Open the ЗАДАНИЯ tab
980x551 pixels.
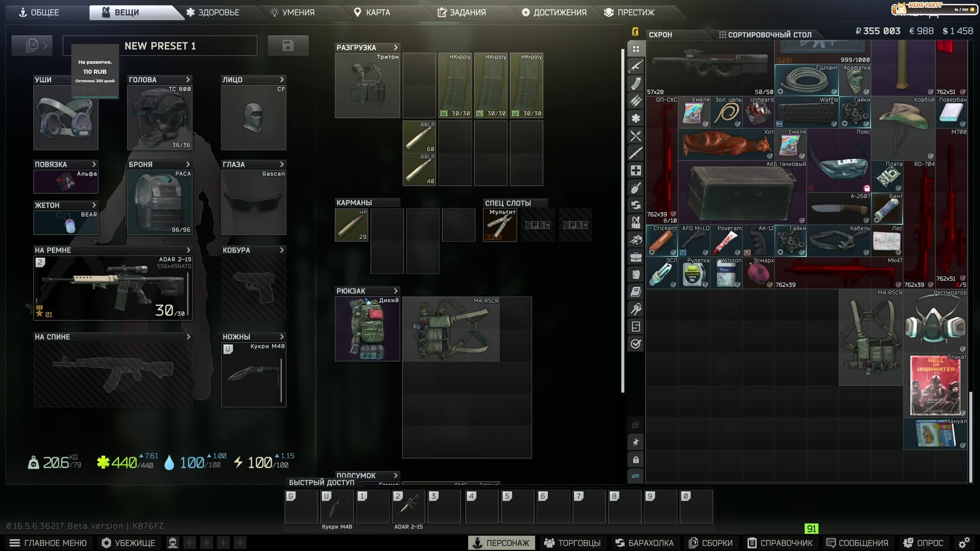[462, 12]
